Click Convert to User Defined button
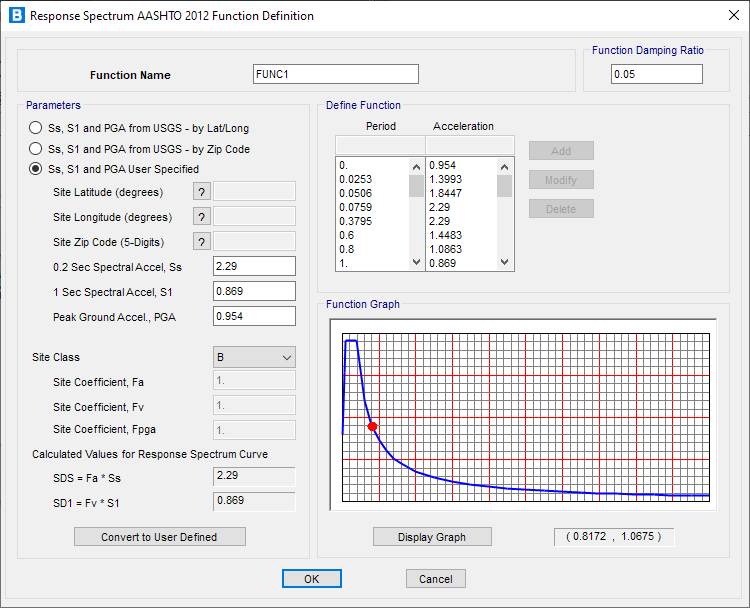This screenshot has height=608, width=750. [x=160, y=537]
